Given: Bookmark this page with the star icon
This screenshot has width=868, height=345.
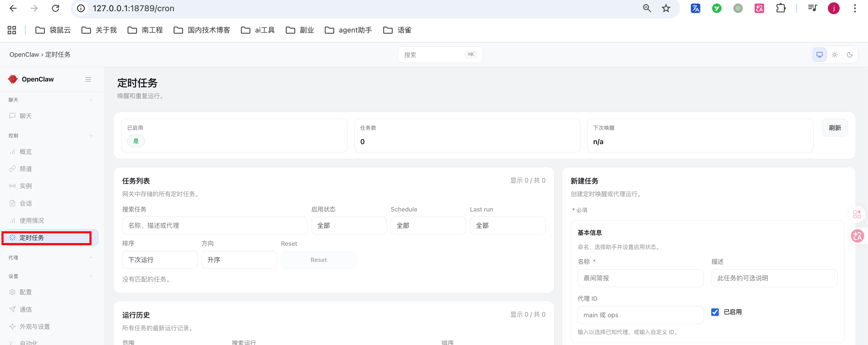Looking at the screenshot, I should click(666, 8).
